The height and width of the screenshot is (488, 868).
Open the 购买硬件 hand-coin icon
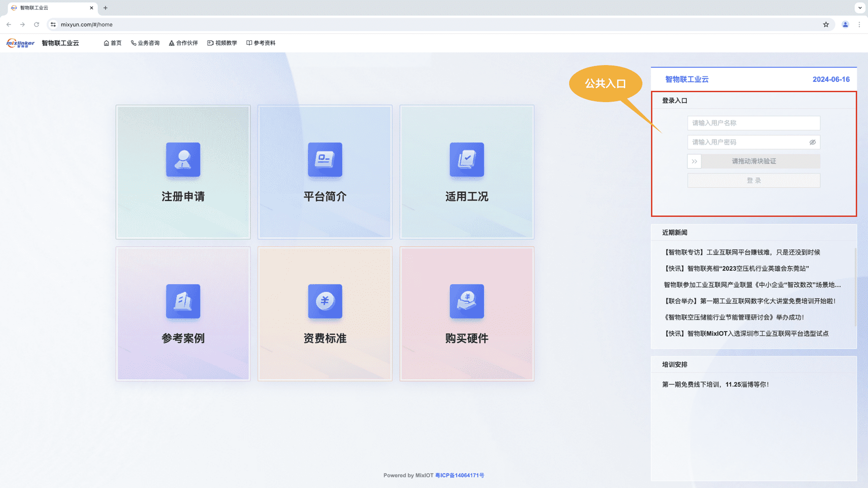pyautogui.click(x=467, y=301)
